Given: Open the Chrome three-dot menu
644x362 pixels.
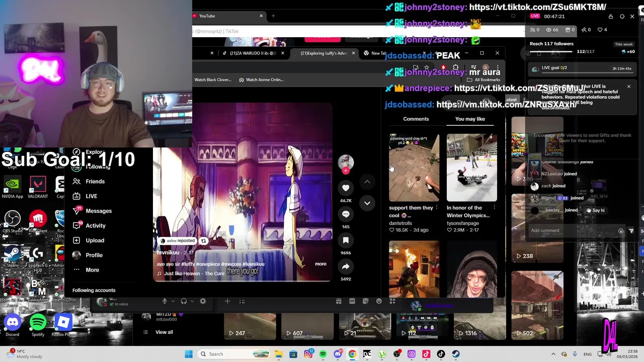Looking at the screenshot, I should (498, 67).
